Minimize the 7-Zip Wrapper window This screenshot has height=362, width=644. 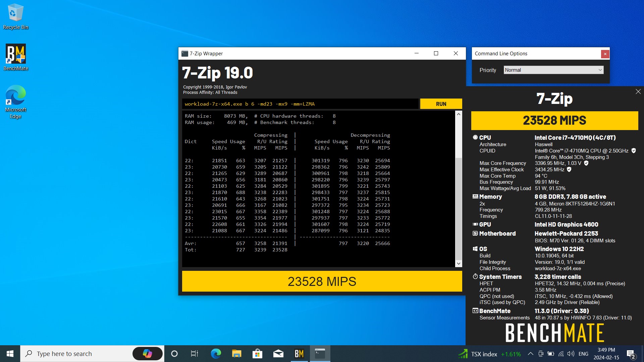[417, 53]
